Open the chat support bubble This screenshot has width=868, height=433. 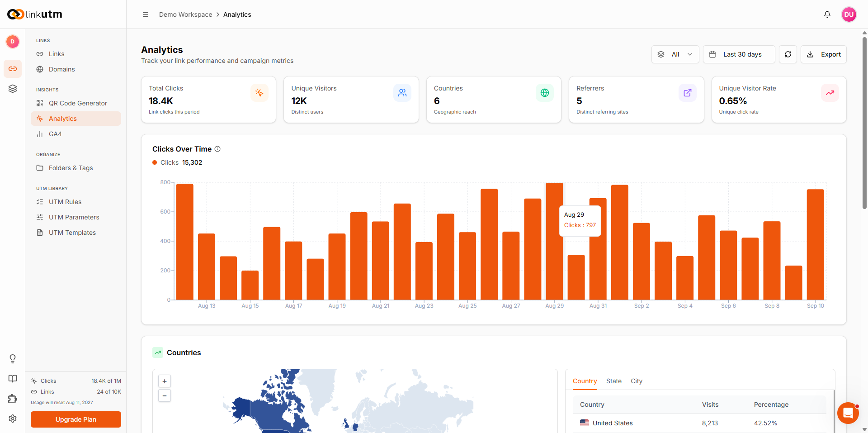[848, 413]
